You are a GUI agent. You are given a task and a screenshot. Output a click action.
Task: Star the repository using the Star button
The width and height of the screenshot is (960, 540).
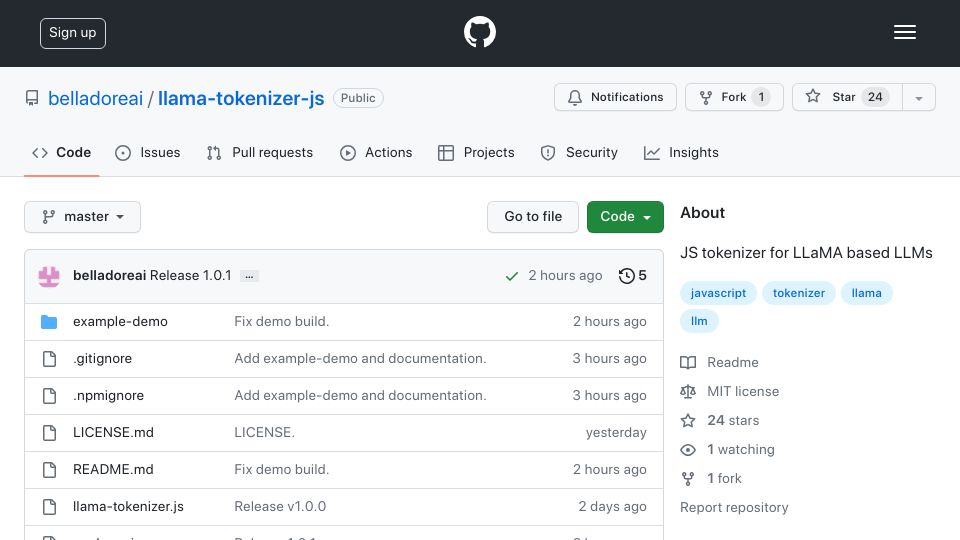coord(847,97)
